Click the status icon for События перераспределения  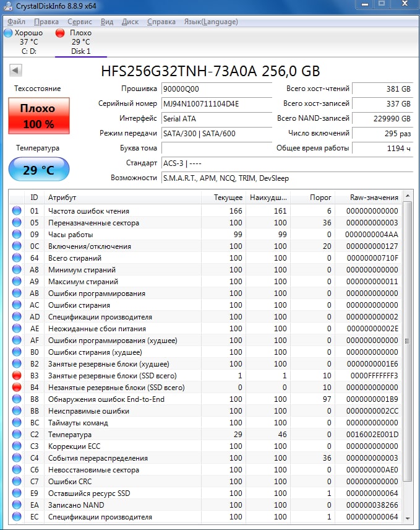pos(17,458)
